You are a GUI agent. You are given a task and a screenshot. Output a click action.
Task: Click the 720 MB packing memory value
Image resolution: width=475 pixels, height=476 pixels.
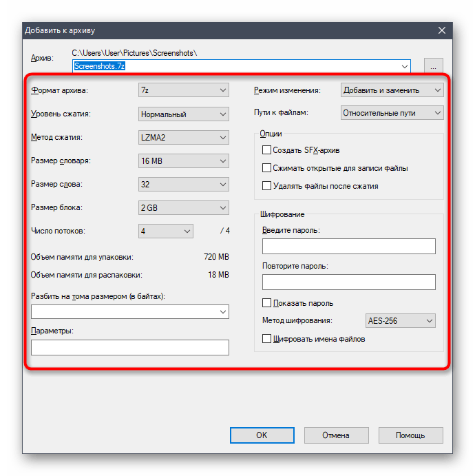click(x=216, y=257)
